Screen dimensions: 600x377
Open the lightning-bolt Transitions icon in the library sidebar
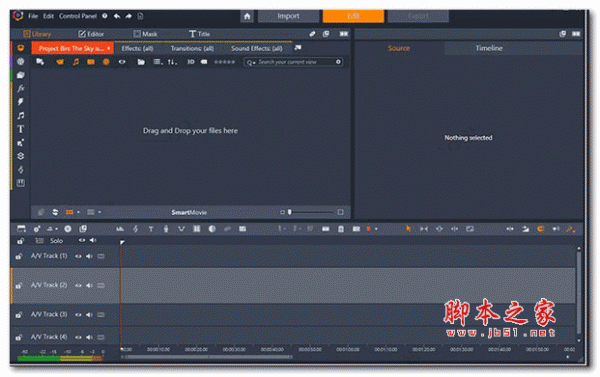(21, 101)
